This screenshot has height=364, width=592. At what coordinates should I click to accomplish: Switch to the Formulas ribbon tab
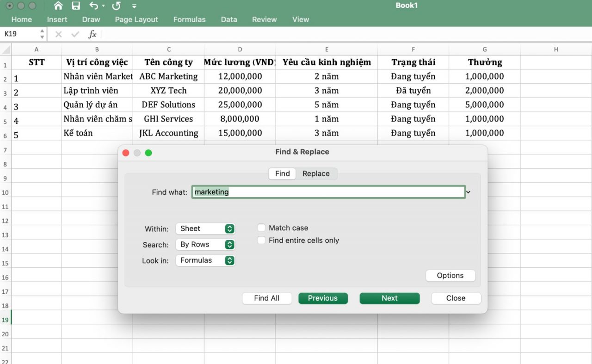pyautogui.click(x=189, y=19)
